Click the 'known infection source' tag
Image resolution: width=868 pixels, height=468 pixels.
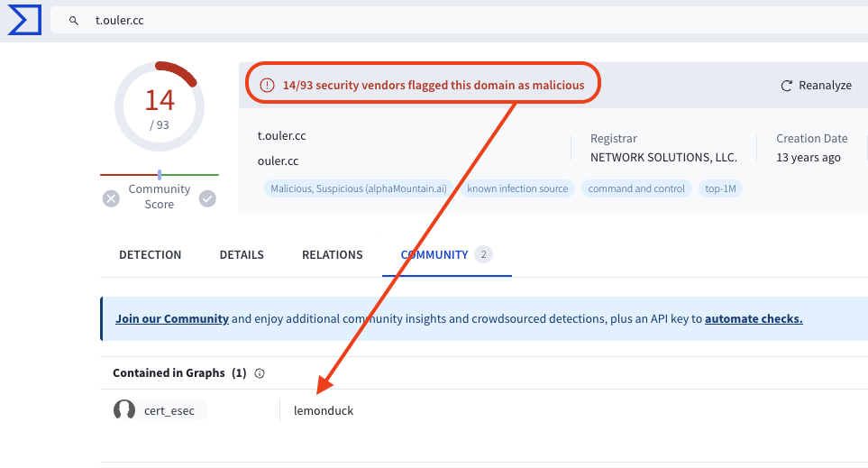[516, 188]
